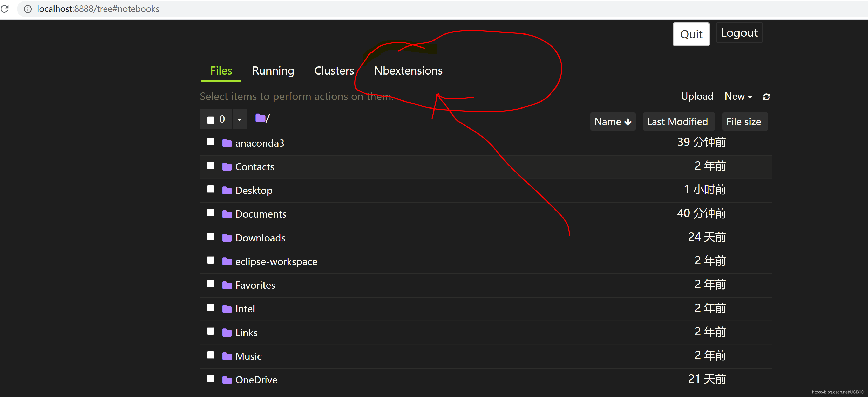Click the anaconda3 folder icon
This screenshot has height=397, width=868.
click(x=227, y=143)
